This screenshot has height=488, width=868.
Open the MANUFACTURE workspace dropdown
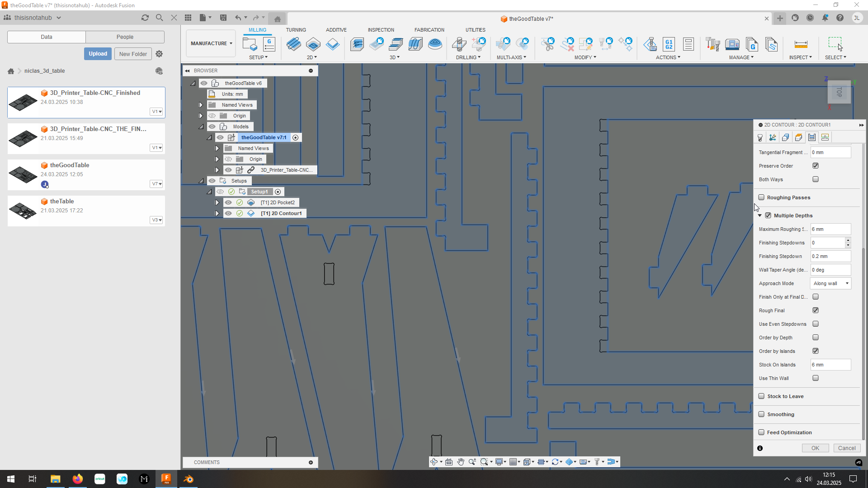point(211,43)
